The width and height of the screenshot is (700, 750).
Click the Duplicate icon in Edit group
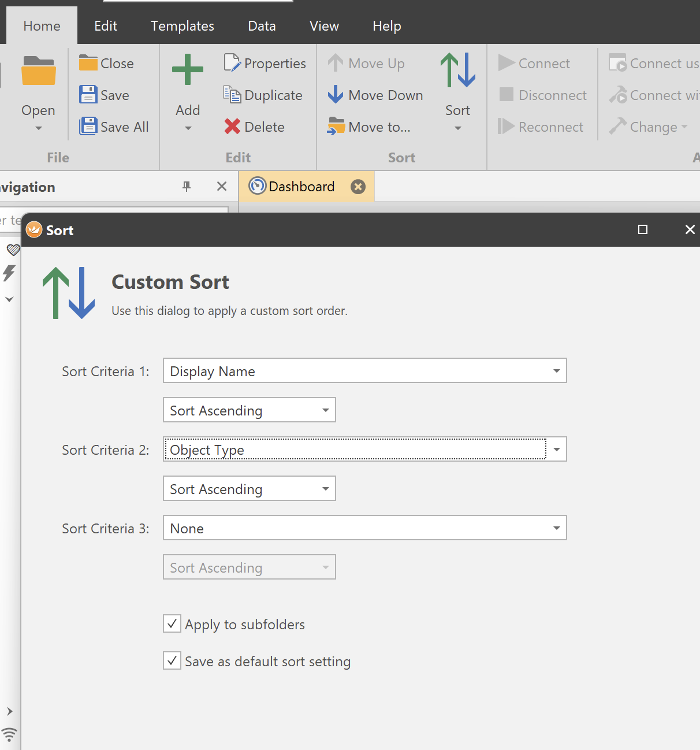pos(232,95)
